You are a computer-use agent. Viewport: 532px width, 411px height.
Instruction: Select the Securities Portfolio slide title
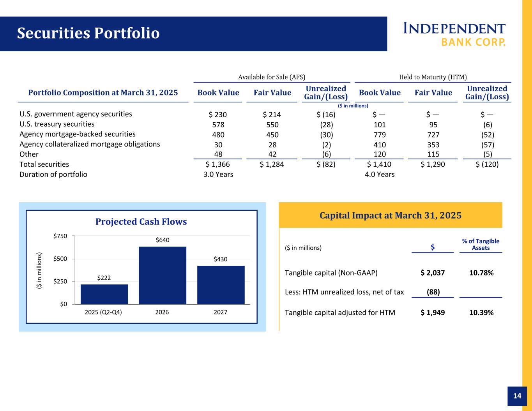[x=88, y=34]
